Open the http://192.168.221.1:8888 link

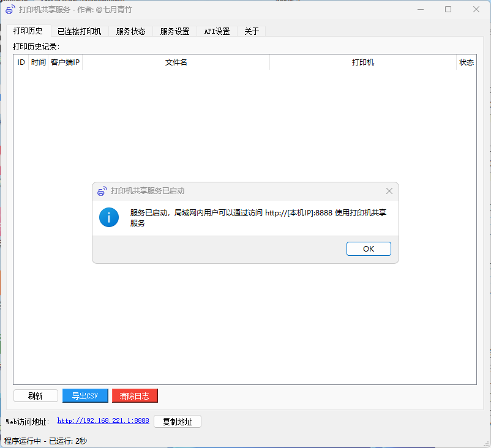pos(103,420)
